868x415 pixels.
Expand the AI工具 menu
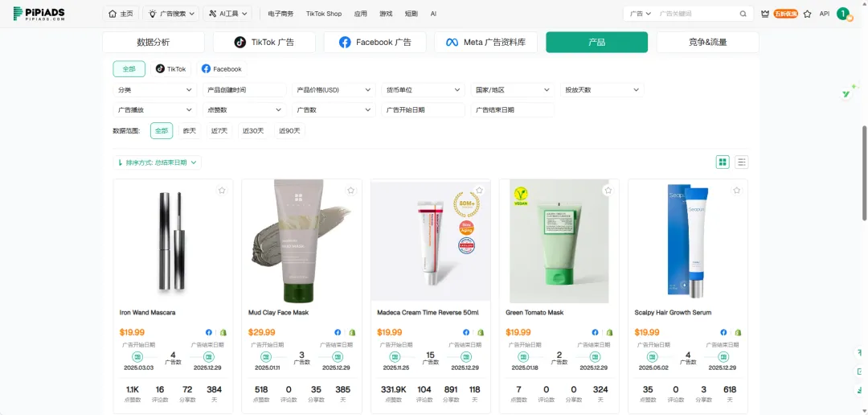pos(227,14)
